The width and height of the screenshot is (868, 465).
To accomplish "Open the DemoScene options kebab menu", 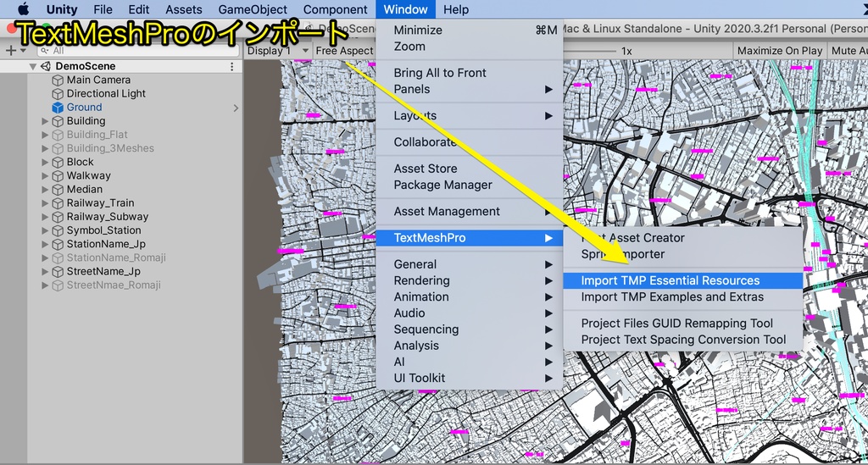I will pos(232,66).
